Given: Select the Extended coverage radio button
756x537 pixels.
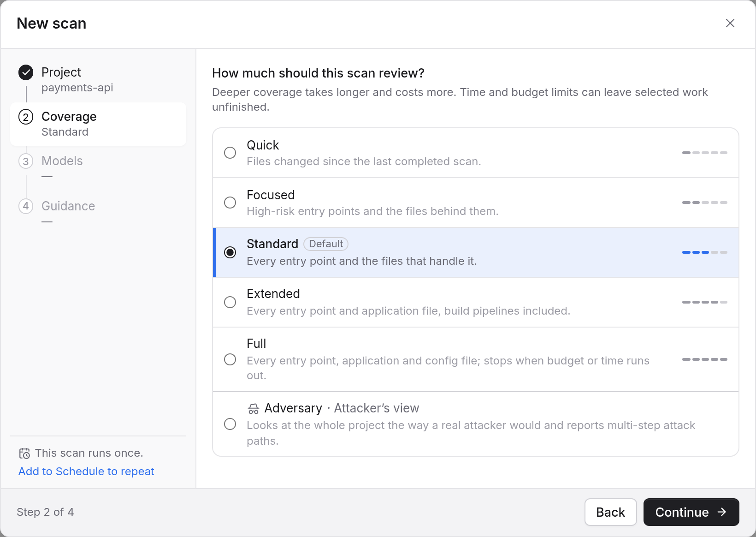Looking at the screenshot, I should [x=230, y=302].
